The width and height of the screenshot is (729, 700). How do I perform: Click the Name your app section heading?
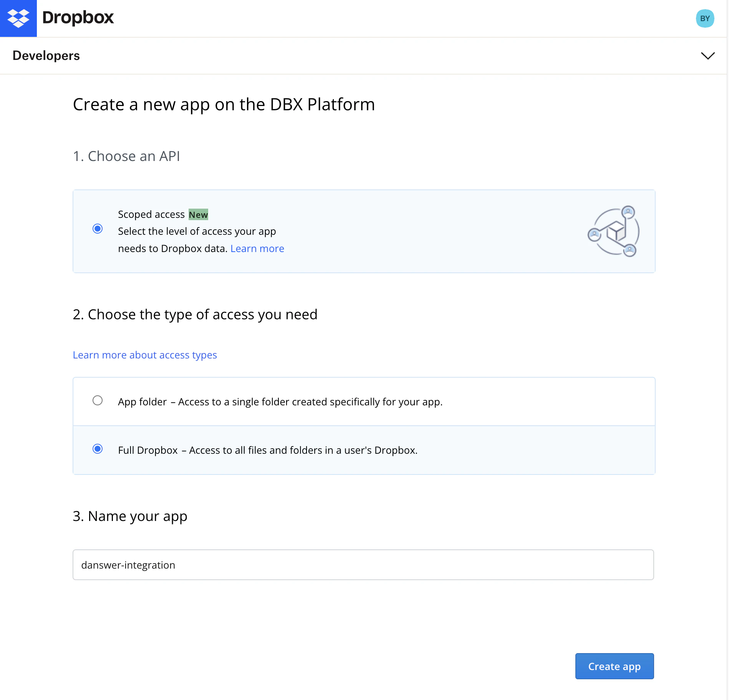[x=130, y=516]
